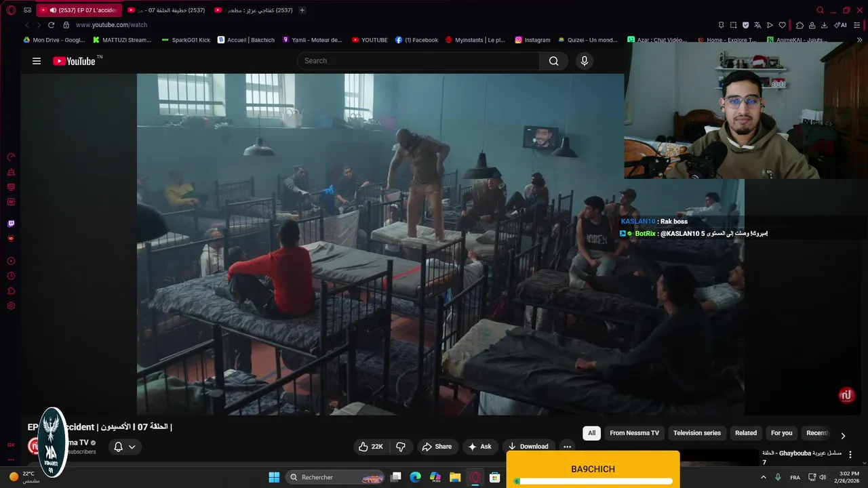Click the Windows taskbar Rechercher search box
Image resolution: width=868 pixels, height=488 pixels.
(335, 477)
